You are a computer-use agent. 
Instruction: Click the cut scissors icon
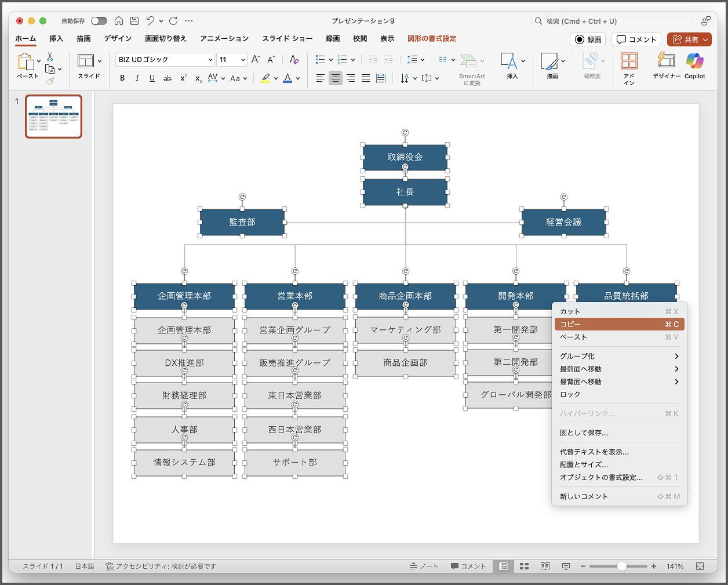point(50,57)
